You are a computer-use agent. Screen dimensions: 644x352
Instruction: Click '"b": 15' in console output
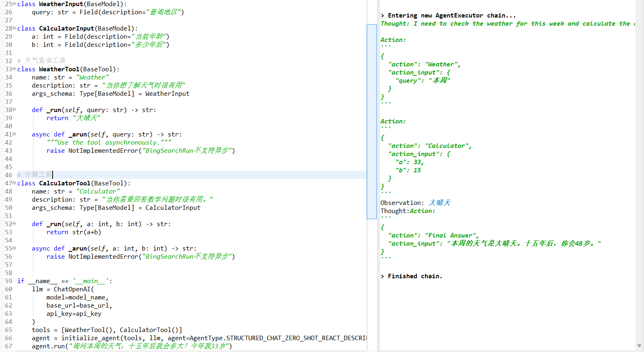point(408,170)
